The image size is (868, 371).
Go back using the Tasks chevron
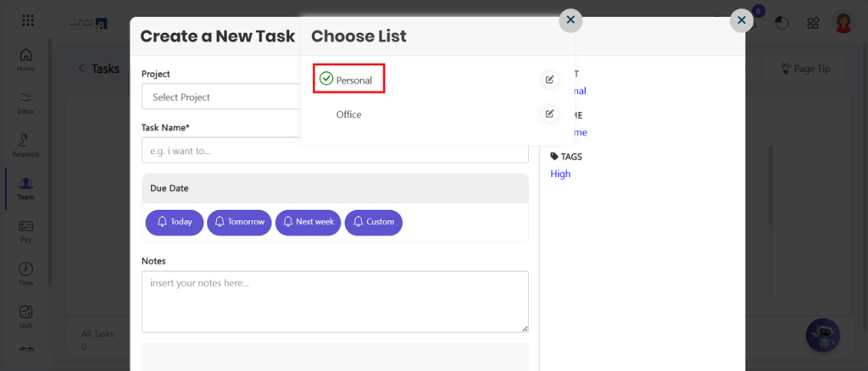(x=81, y=69)
